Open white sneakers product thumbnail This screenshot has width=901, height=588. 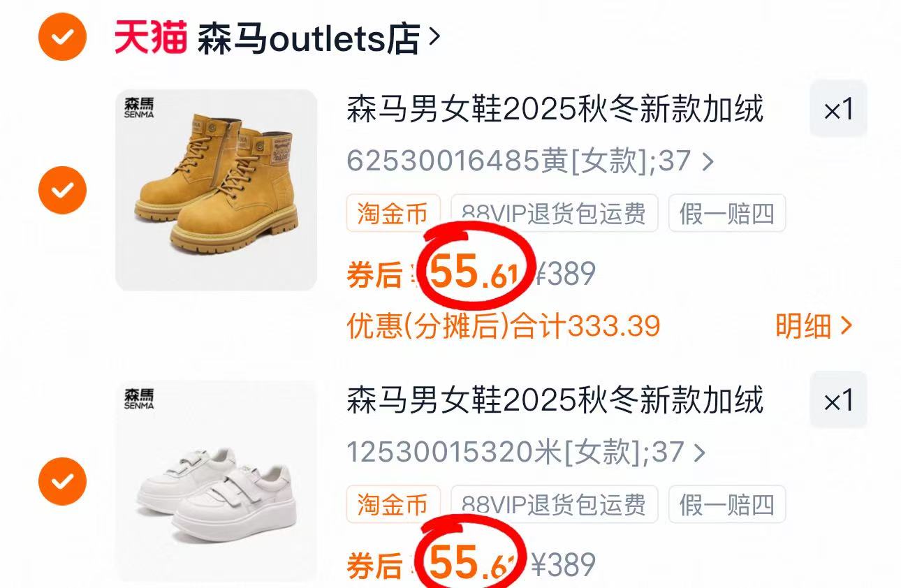(216, 481)
